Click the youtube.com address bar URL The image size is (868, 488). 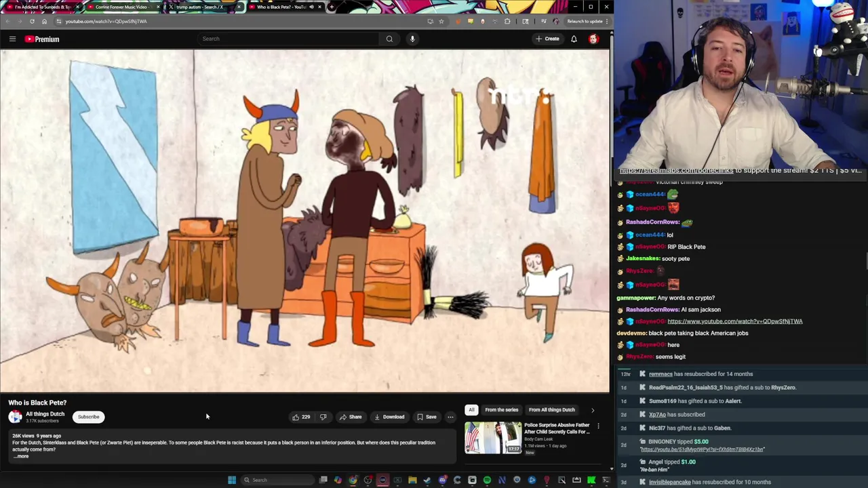(106, 21)
